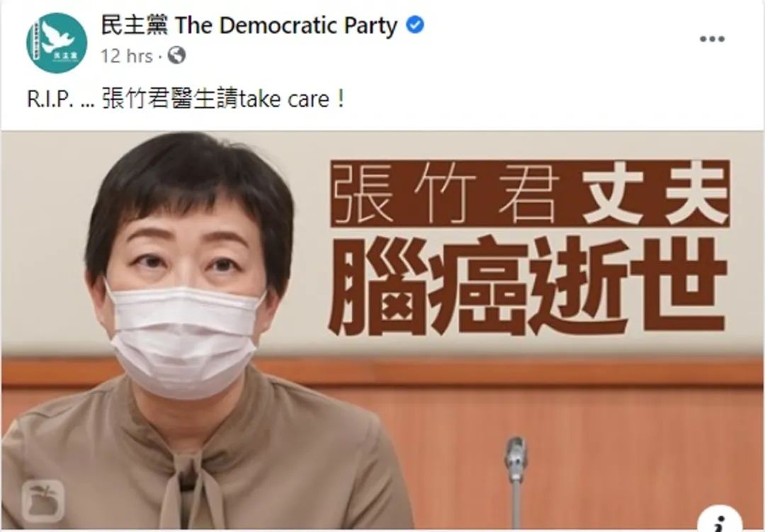765x532 pixels.
Task: Click the microphone shown in the photo
Action: [x=516, y=480]
